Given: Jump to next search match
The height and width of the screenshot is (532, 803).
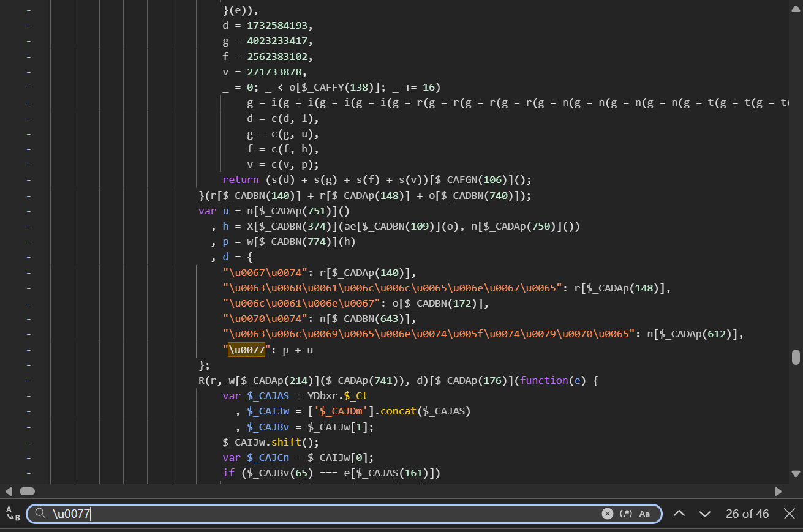Looking at the screenshot, I should click(x=704, y=514).
